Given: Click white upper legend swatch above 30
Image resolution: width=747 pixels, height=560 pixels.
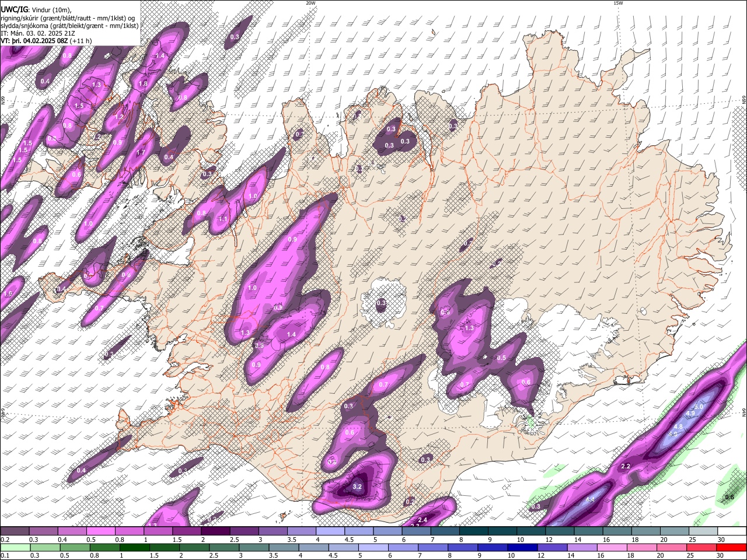Looking at the screenshot, I should (732, 531).
